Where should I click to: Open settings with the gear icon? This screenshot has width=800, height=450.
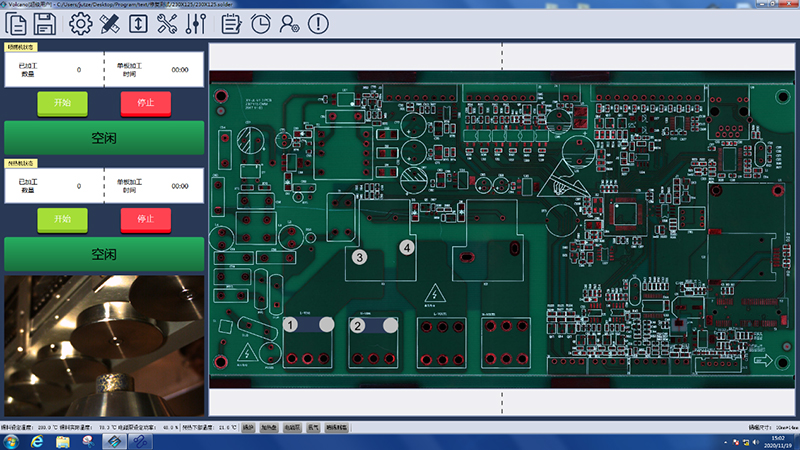(x=80, y=24)
